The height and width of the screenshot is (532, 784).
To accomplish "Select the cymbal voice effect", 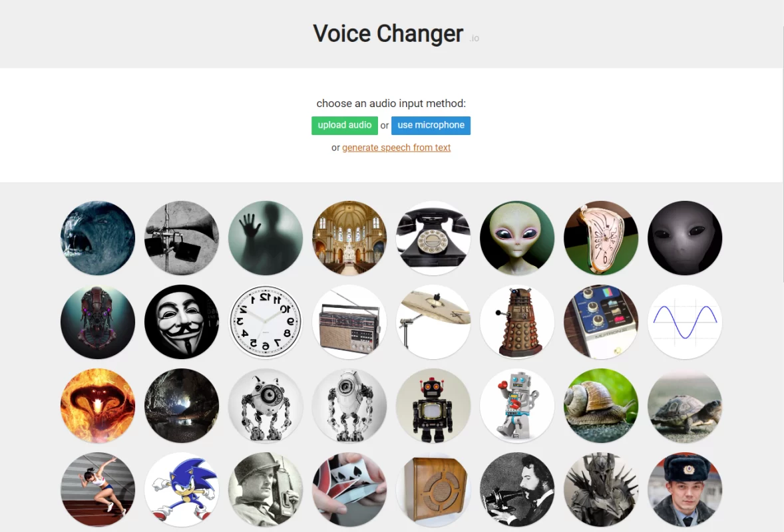I will pos(433,322).
